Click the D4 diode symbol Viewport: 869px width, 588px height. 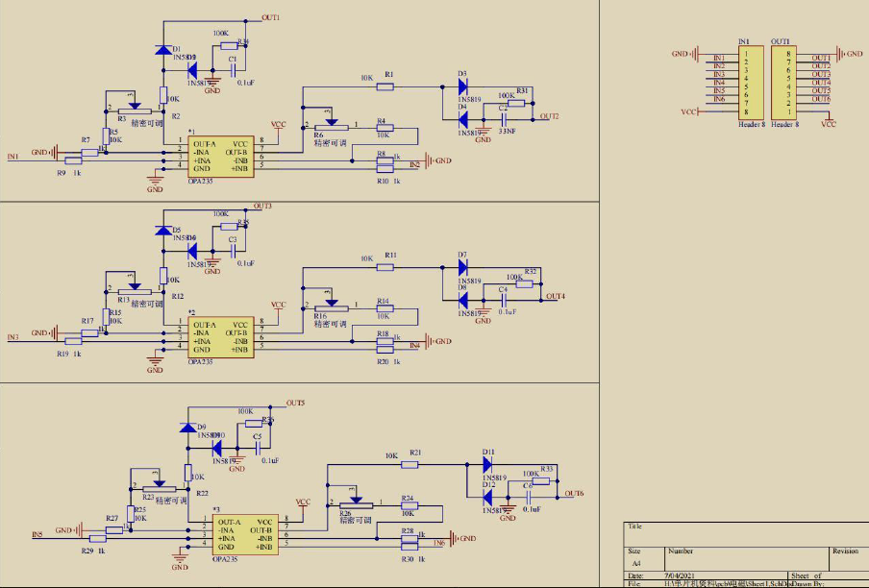pos(462,119)
